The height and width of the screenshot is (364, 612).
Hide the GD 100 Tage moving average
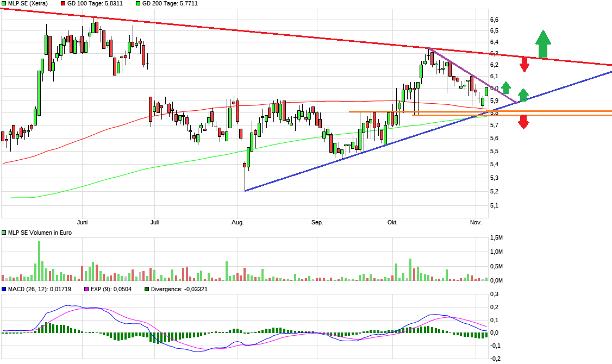click(x=64, y=3)
